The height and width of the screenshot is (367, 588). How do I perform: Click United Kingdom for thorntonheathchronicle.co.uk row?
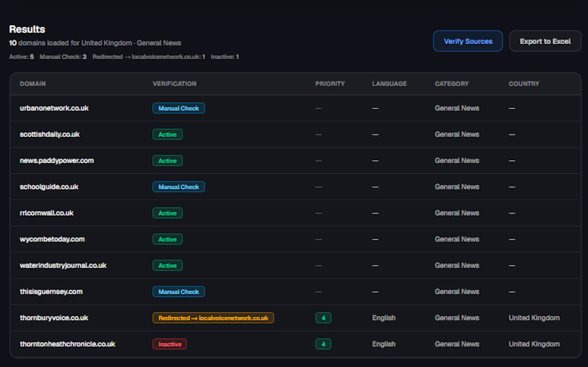tap(534, 344)
